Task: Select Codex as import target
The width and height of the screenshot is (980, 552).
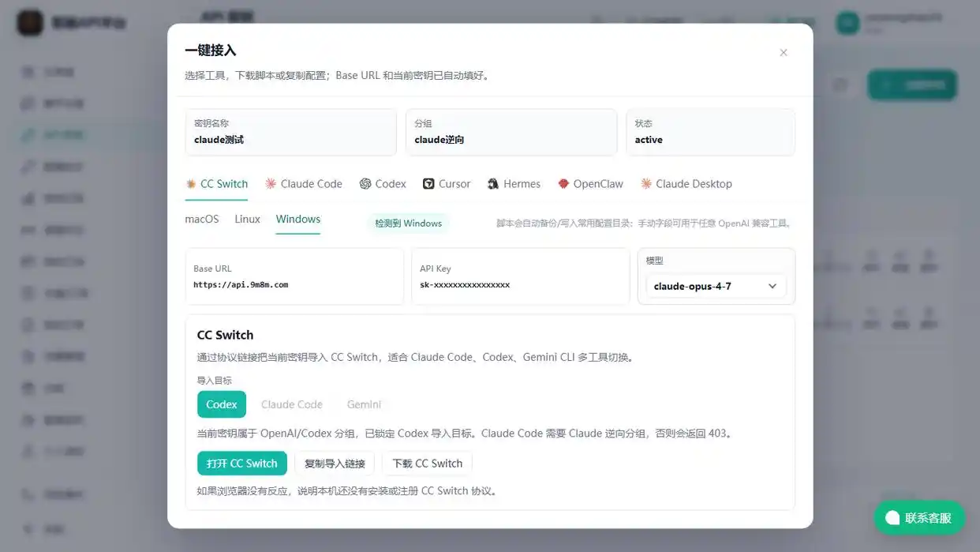Action: tap(222, 404)
